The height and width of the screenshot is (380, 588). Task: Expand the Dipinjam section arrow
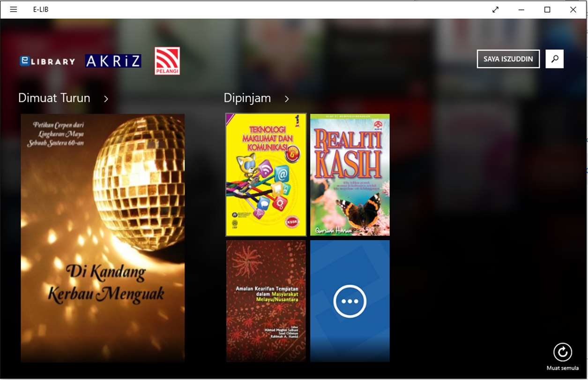[x=287, y=99]
